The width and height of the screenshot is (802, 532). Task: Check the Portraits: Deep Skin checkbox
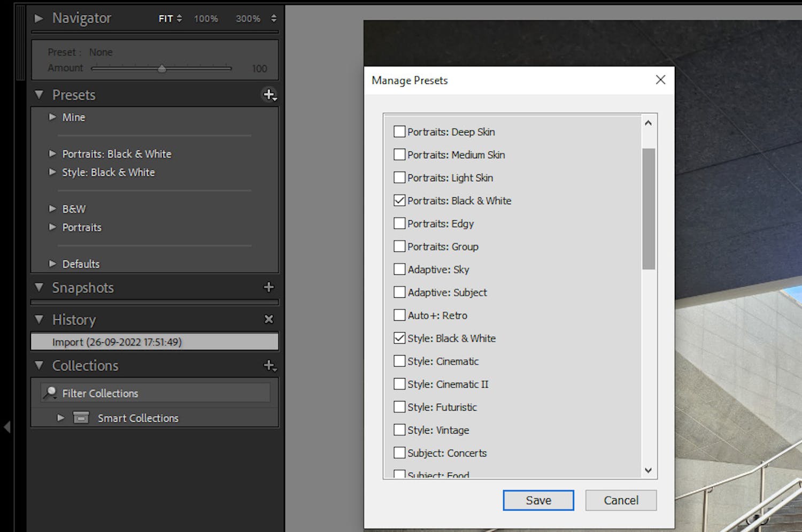[x=399, y=131]
